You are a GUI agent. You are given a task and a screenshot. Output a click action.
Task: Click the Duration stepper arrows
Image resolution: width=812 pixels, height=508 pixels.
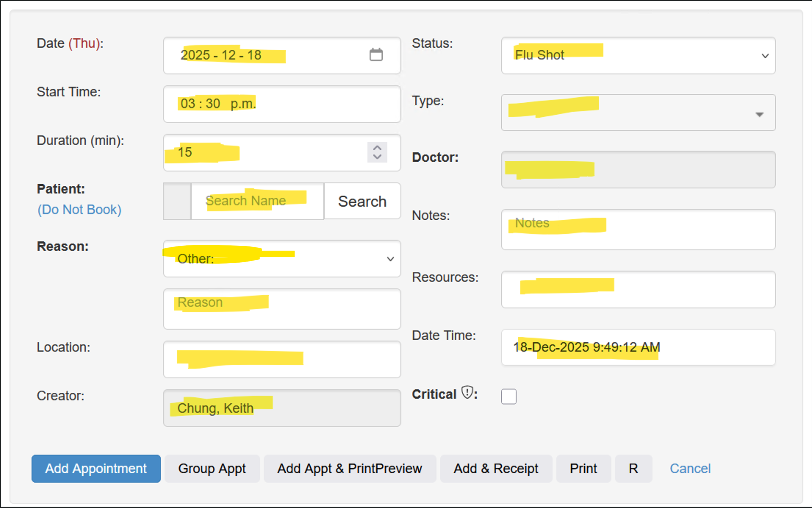click(x=377, y=152)
